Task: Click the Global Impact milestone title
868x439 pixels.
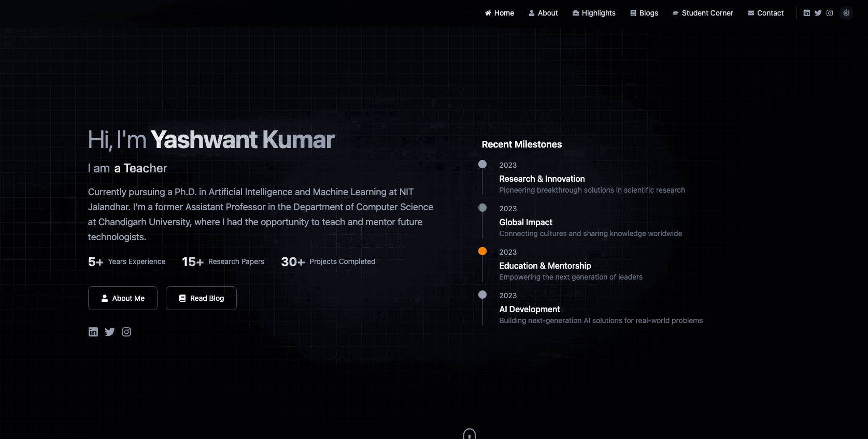Action: coord(525,222)
